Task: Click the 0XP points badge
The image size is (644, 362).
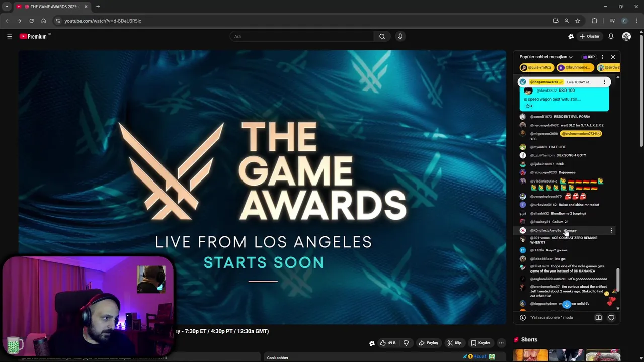Action: (x=589, y=57)
